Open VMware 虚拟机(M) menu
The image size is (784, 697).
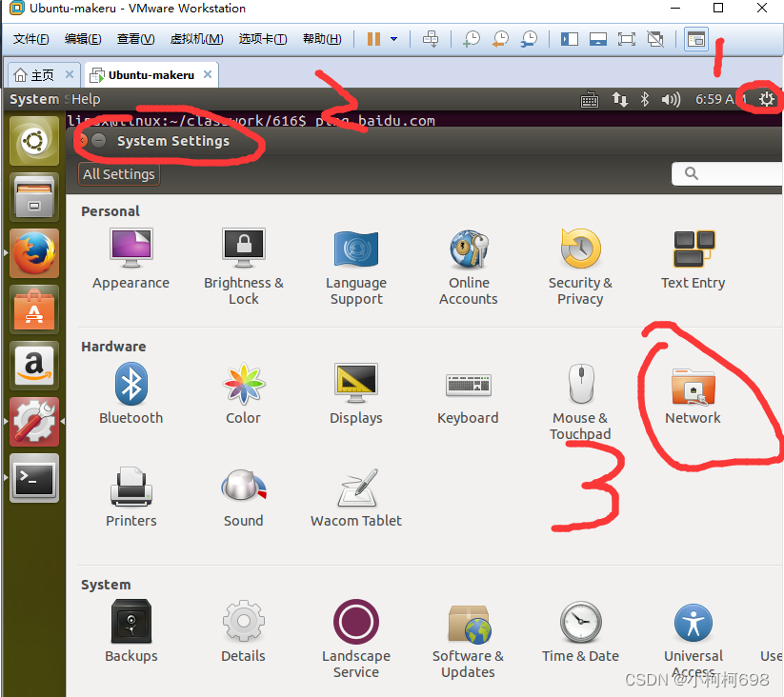(x=196, y=39)
